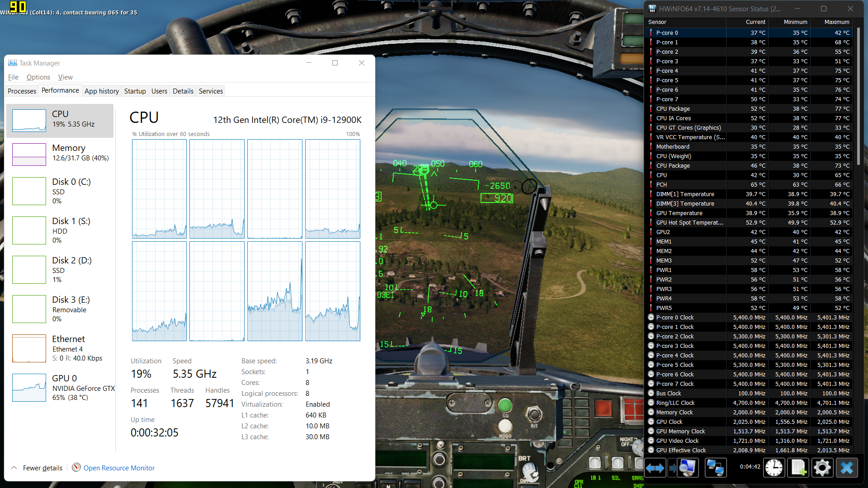Click GPU Memory Clock sensor icon
The height and width of the screenshot is (488, 868).
click(x=651, y=431)
